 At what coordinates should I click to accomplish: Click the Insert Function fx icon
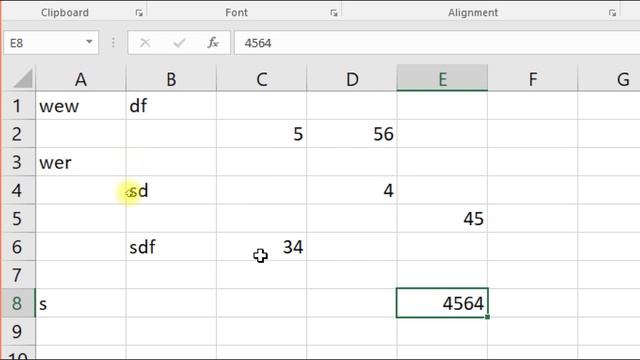(x=213, y=42)
